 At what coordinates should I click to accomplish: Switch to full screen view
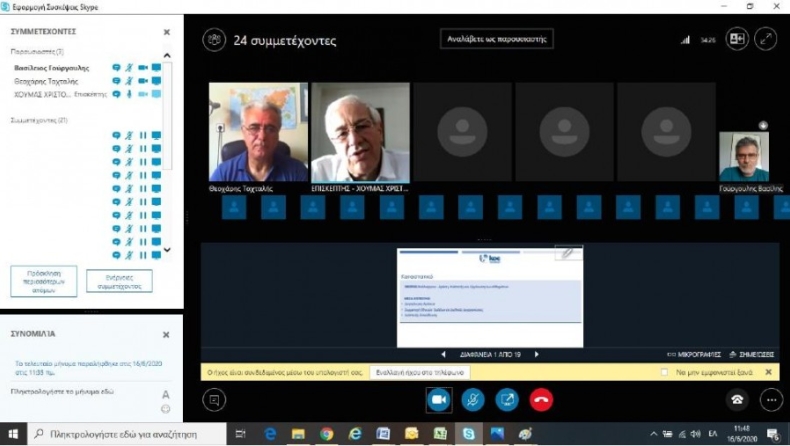pos(766,39)
